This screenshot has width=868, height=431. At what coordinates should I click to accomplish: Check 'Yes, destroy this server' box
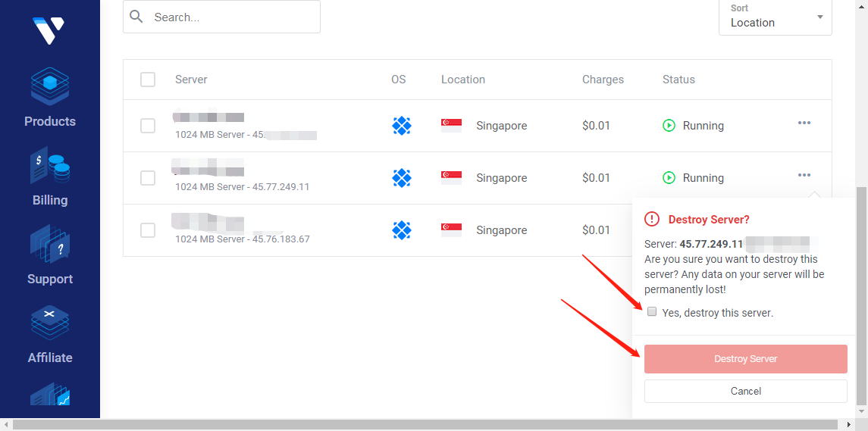(652, 312)
